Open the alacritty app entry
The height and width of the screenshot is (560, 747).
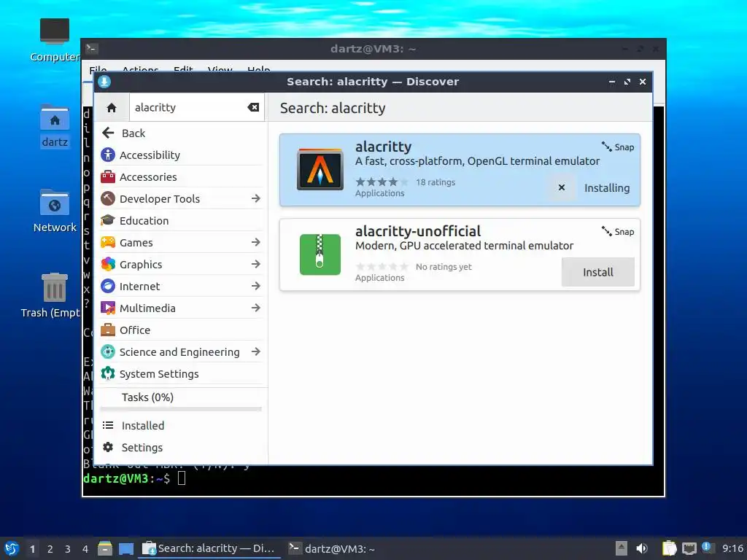(x=460, y=170)
